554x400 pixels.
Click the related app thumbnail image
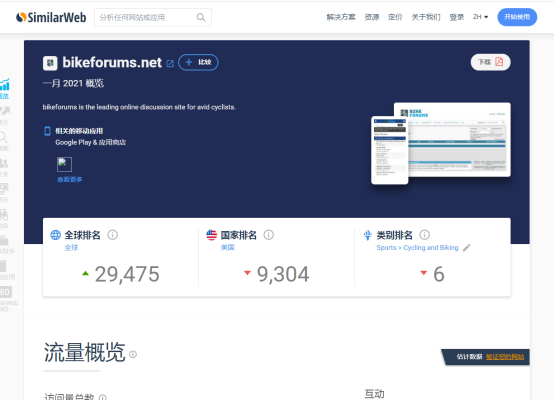(x=64, y=164)
